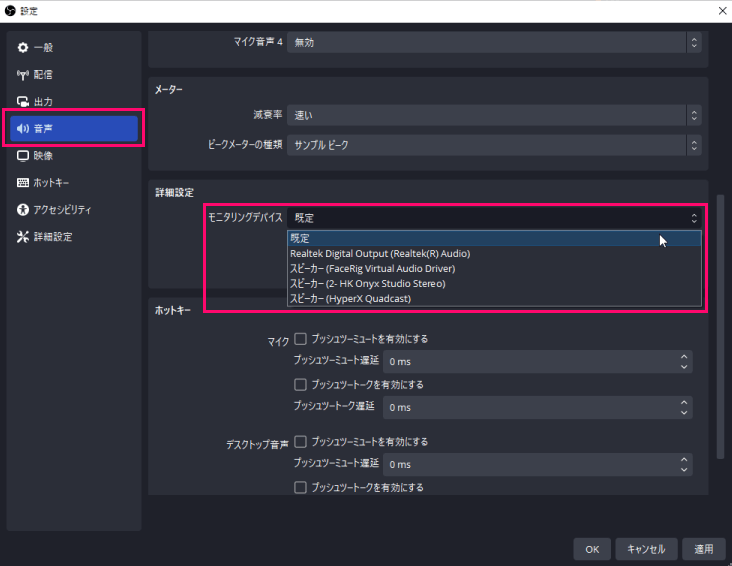Open the 配信 settings page

coord(74,75)
